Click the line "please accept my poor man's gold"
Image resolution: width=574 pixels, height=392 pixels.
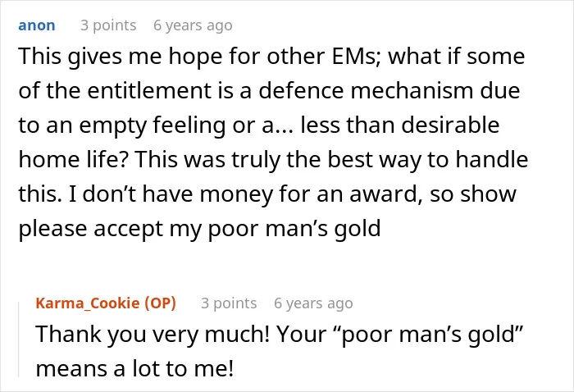click(199, 229)
